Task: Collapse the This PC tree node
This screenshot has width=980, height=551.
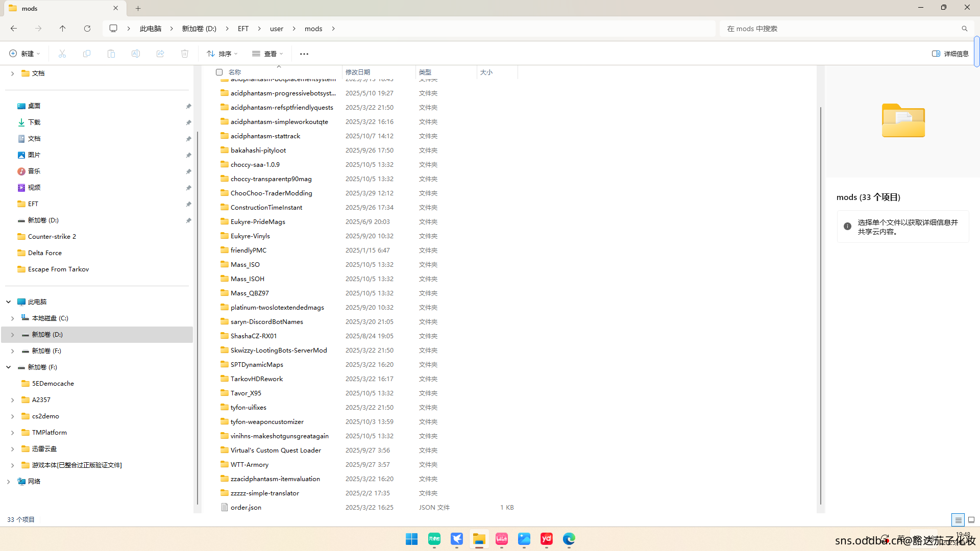Action: click(x=9, y=302)
